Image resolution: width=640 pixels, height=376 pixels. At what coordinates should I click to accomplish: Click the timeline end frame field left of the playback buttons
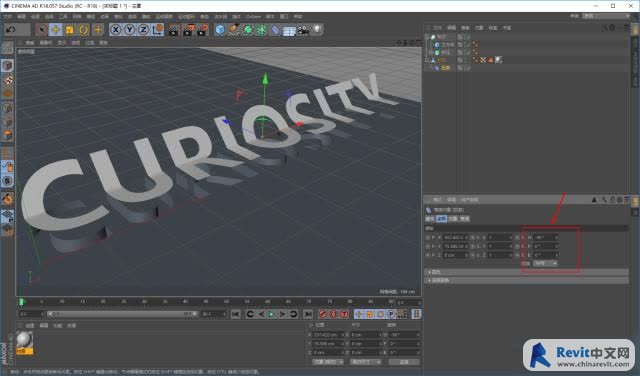click(x=213, y=314)
